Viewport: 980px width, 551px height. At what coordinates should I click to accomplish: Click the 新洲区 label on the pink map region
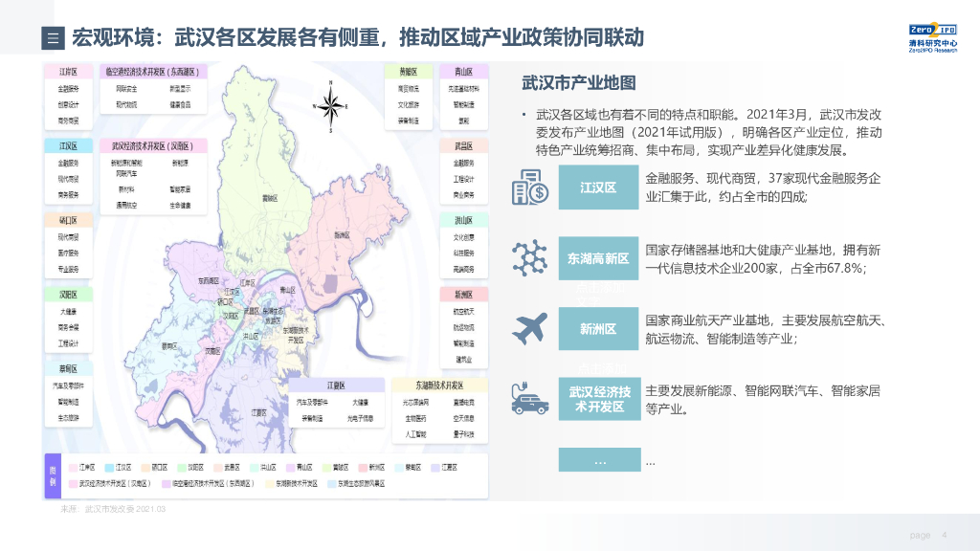click(342, 235)
